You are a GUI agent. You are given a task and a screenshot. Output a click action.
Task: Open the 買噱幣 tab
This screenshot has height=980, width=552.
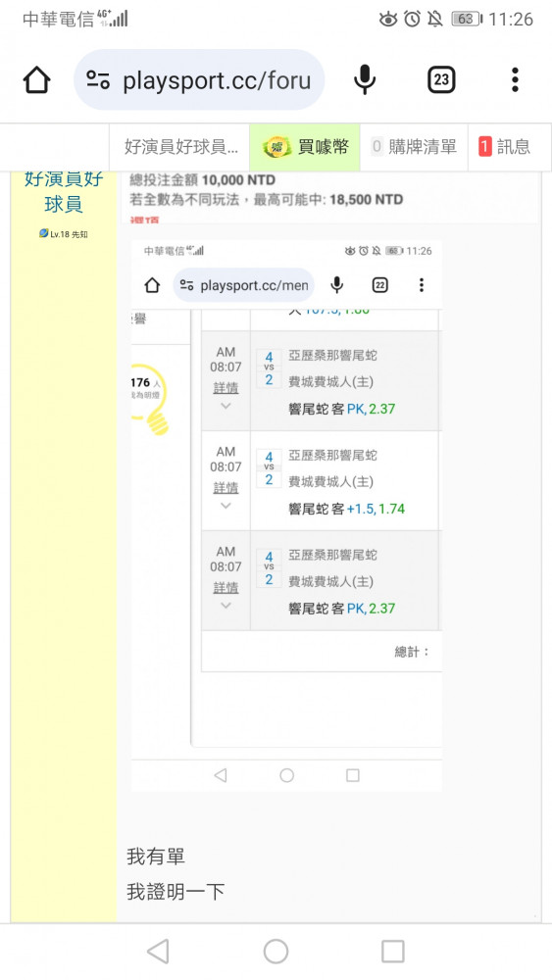305,147
